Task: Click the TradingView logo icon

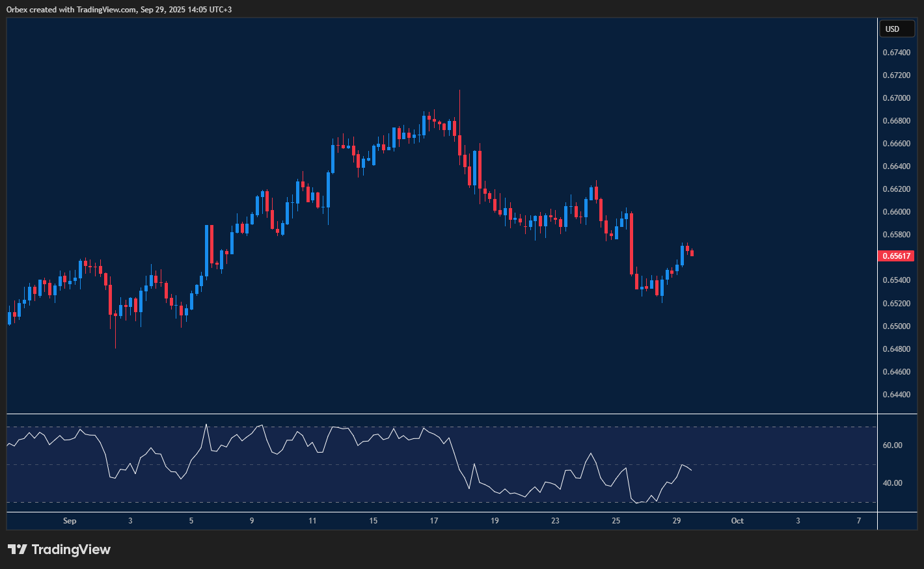Action: (18, 549)
